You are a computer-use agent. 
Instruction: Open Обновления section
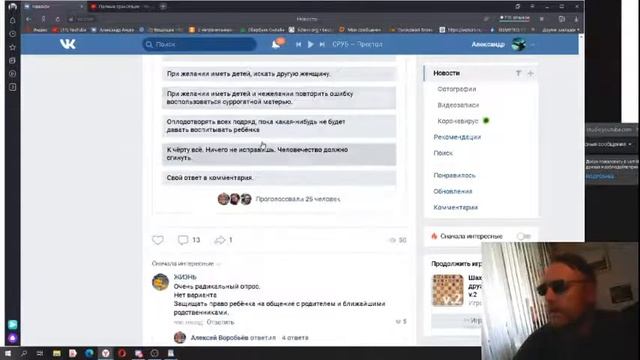pyautogui.click(x=453, y=191)
